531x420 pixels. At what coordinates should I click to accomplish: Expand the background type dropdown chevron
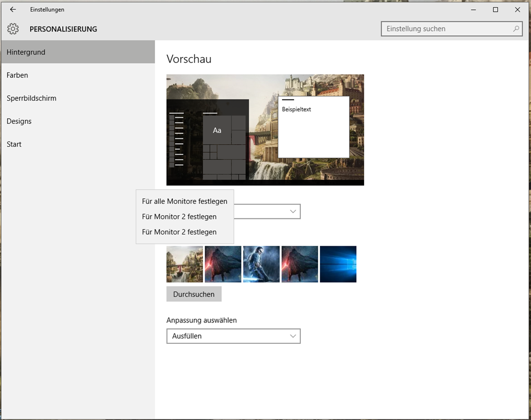[293, 212]
